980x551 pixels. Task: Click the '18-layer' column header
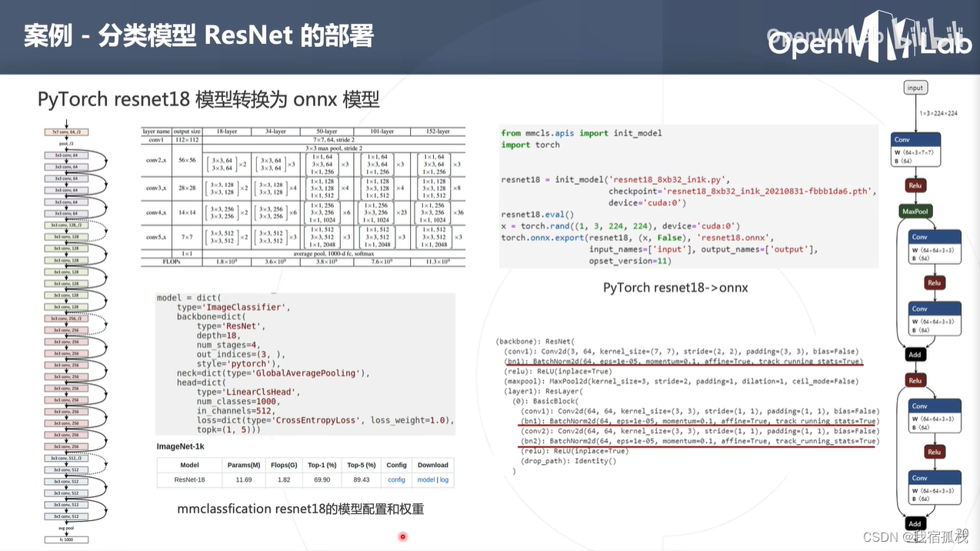point(228,132)
